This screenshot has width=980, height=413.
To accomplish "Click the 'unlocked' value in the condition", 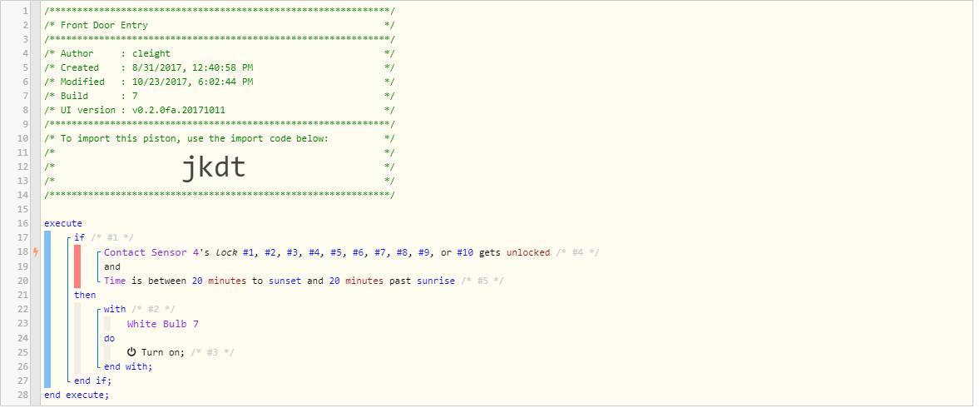I will [x=528, y=253].
